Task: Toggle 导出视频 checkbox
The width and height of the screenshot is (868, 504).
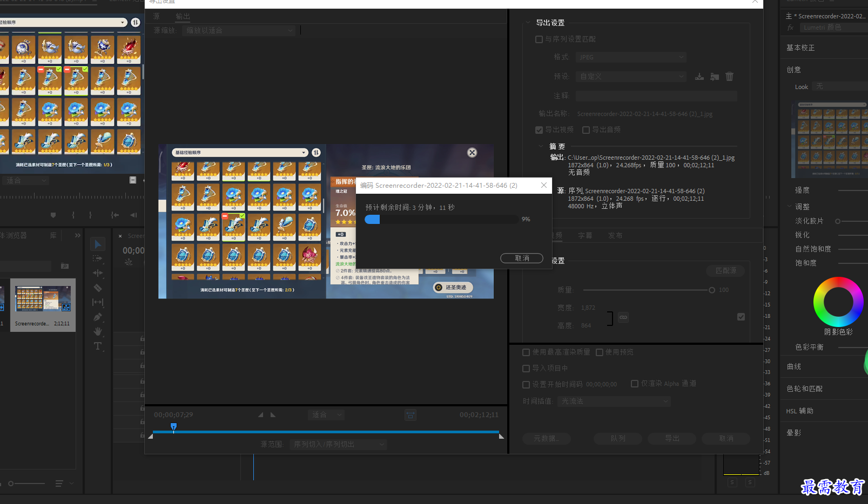Action: point(539,130)
